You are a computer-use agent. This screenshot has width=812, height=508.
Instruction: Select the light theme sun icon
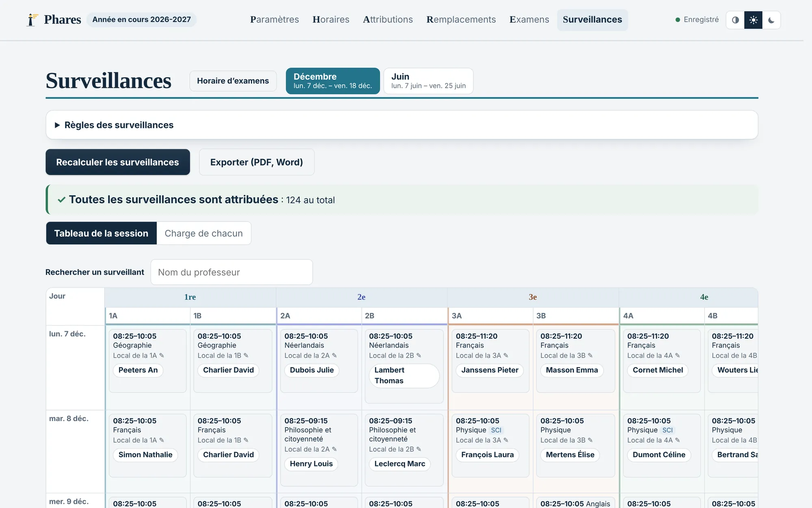pyautogui.click(x=753, y=20)
